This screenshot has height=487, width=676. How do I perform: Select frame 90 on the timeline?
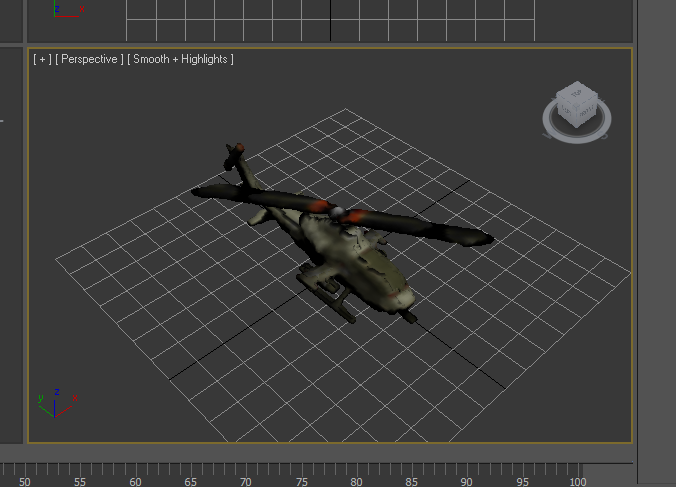pos(466,481)
